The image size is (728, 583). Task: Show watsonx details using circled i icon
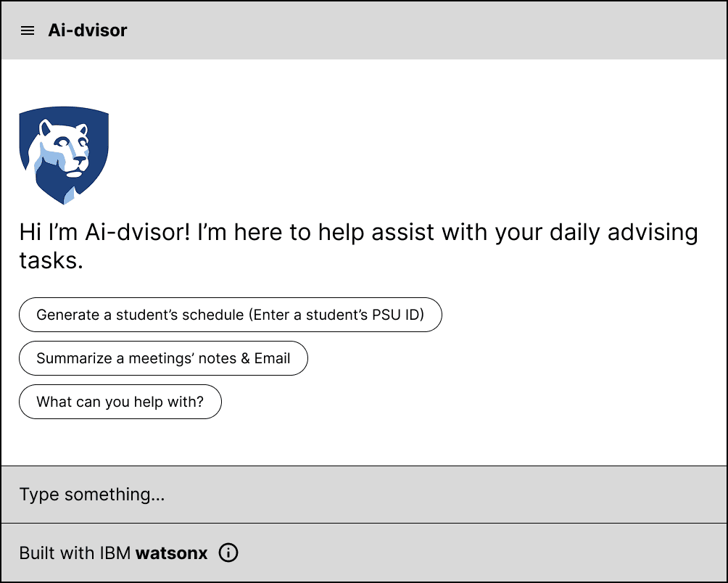(x=228, y=553)
